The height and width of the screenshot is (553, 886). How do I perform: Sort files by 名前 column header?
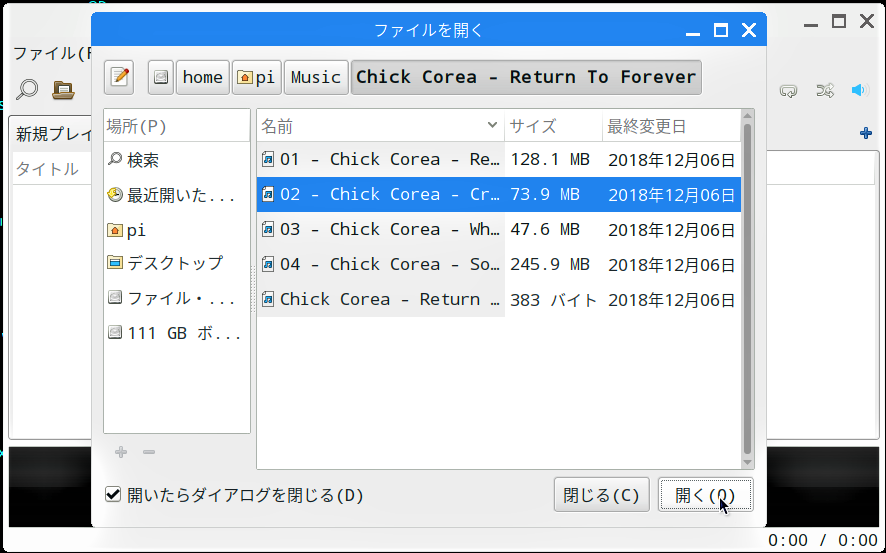coord(380,126)
